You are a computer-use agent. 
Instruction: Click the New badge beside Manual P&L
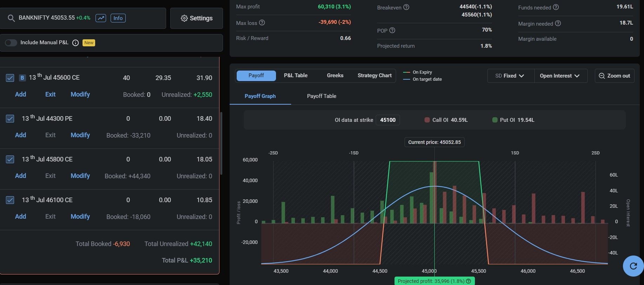pyautogui.click(x=89, y=43)
